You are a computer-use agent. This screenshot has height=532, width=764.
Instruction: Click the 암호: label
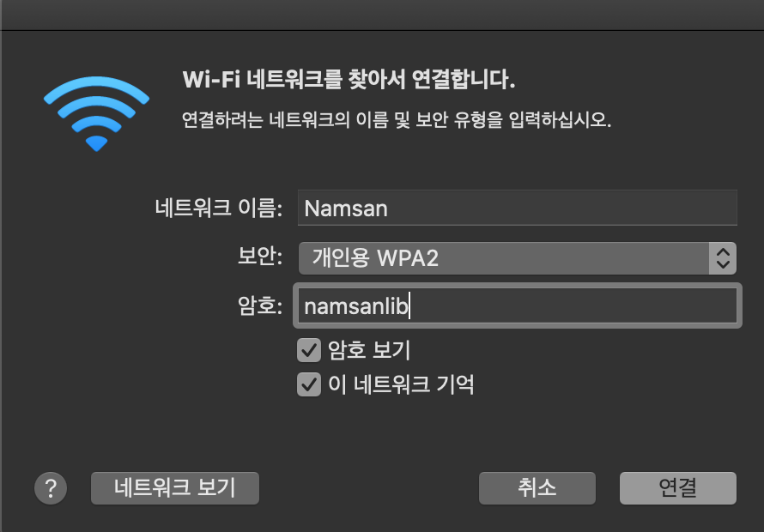pyautogui.click(x=260, y=305)
